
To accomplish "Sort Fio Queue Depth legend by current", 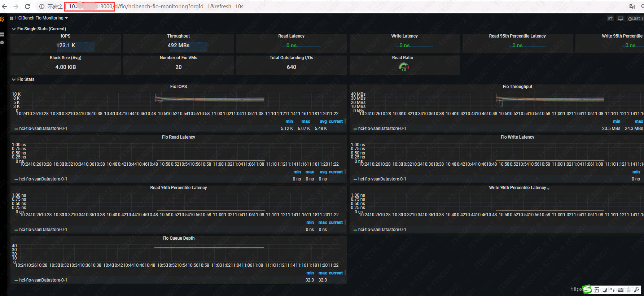I will (336, 273).
